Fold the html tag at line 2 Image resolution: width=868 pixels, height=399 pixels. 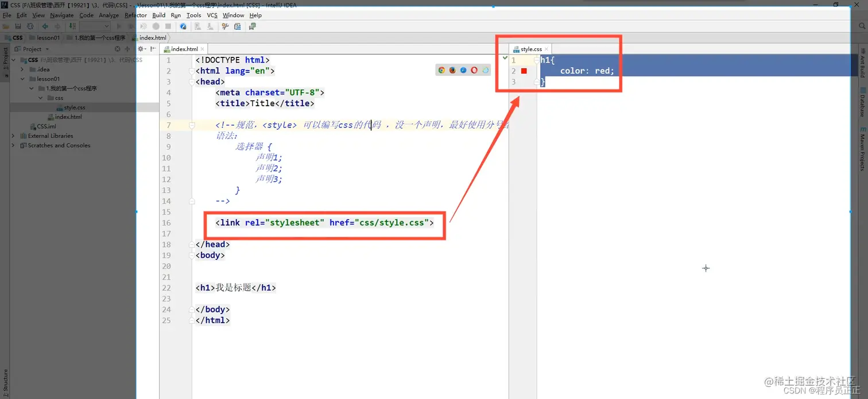point(192,71)
